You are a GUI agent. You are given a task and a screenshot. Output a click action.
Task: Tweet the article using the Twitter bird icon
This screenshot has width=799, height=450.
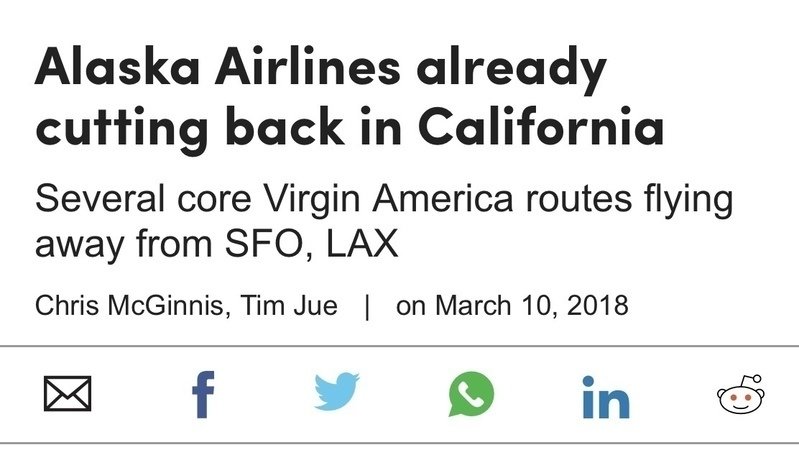pos(337,391)
